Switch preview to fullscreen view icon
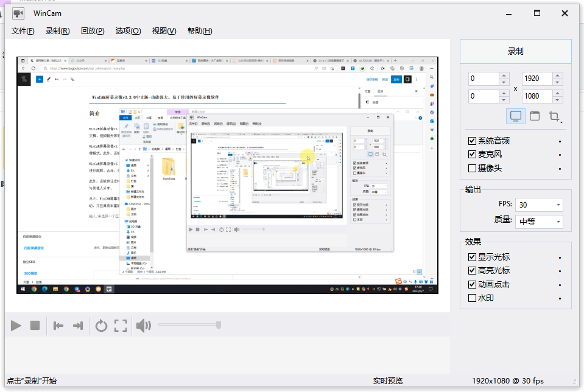 (x=121, y=326)
